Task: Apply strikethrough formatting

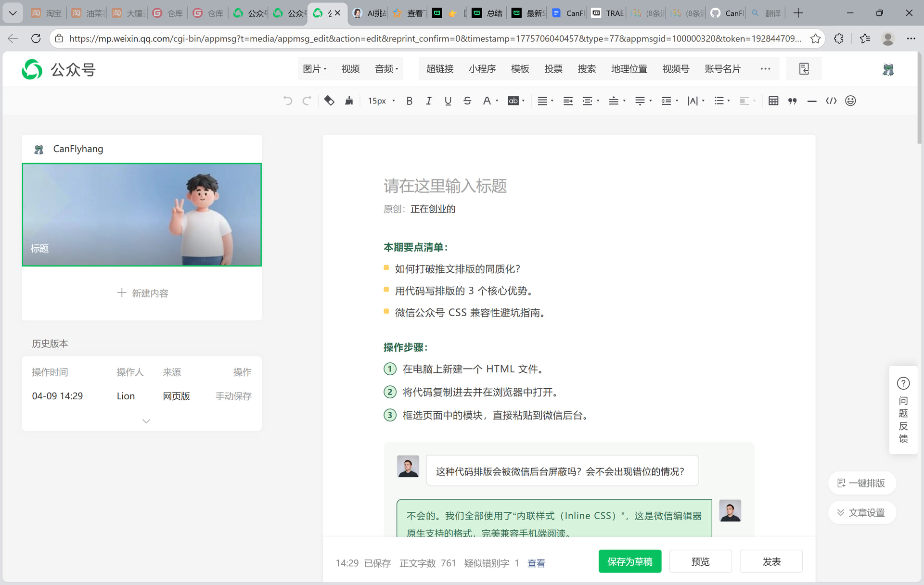Action: point(467,101)
